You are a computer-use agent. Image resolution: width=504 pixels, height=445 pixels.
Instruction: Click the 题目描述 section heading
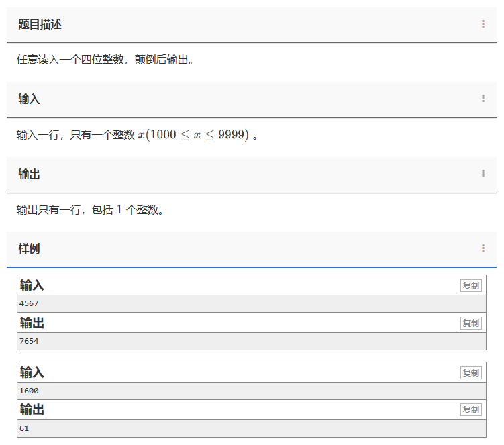[x=40, y=24]
